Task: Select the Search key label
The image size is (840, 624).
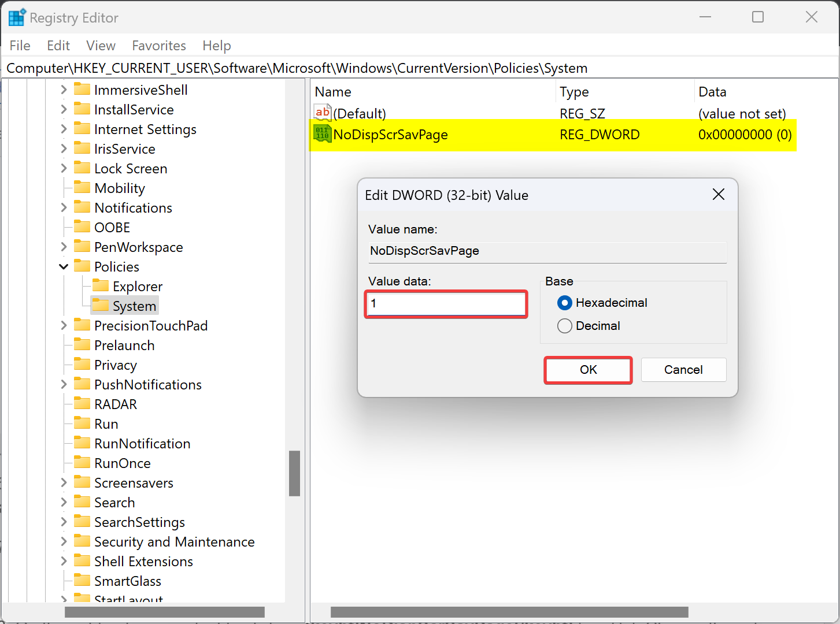Action: [114, 502]
